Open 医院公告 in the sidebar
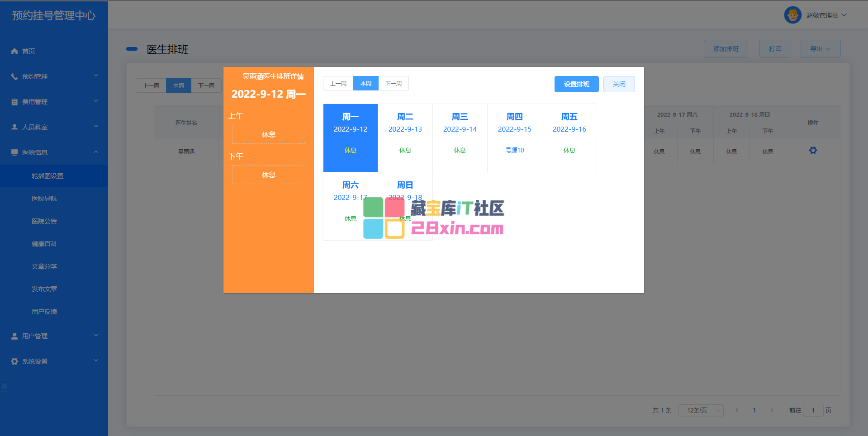The height and width of the screenshot is (436, 868). (x=54, y=221)
